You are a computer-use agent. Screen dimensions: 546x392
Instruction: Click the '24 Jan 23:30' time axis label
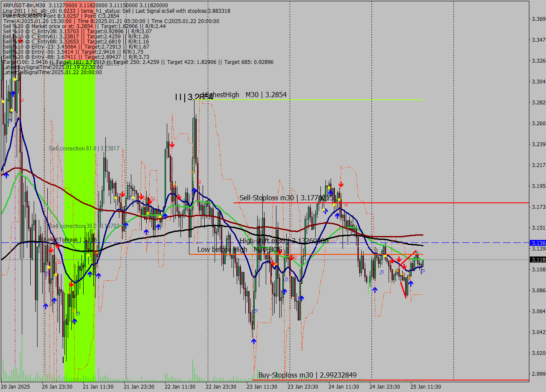[384, 386]
